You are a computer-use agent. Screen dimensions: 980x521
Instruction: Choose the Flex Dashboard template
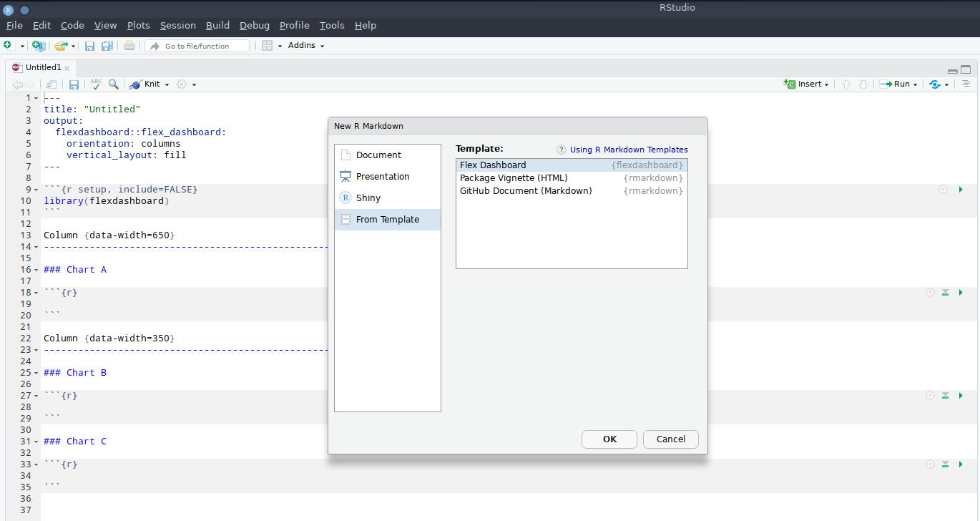pyautogui.click(x=572, y=165)
